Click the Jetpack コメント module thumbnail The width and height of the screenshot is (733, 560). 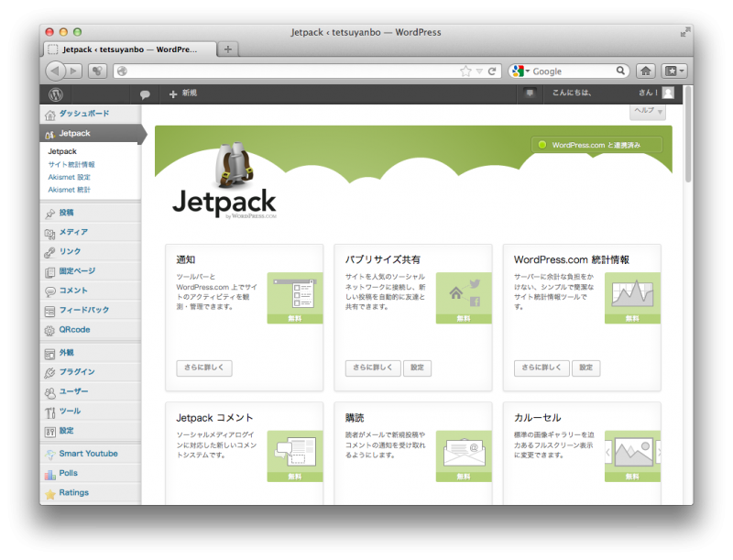[x=295, y=456]
